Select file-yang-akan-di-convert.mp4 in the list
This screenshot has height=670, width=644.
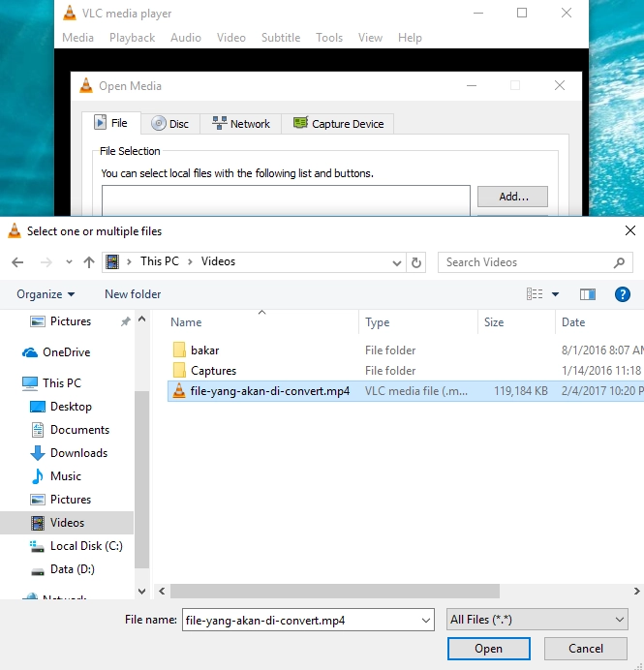(406, 391)
